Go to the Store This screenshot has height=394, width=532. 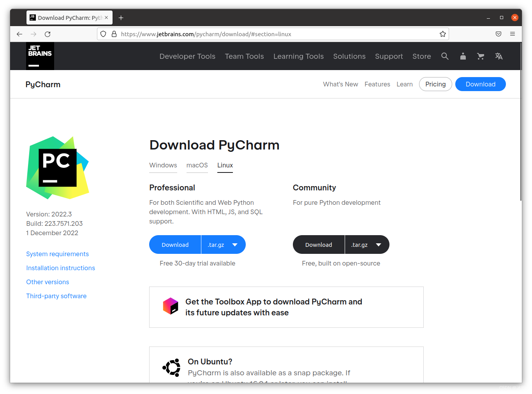(422, 56)
